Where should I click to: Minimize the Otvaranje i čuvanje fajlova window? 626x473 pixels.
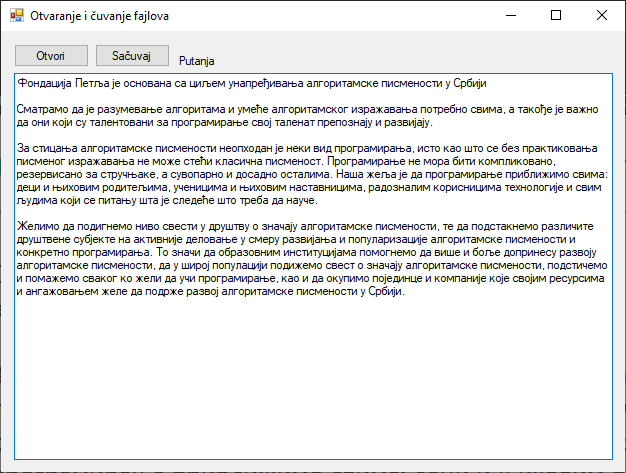point(510,16)
